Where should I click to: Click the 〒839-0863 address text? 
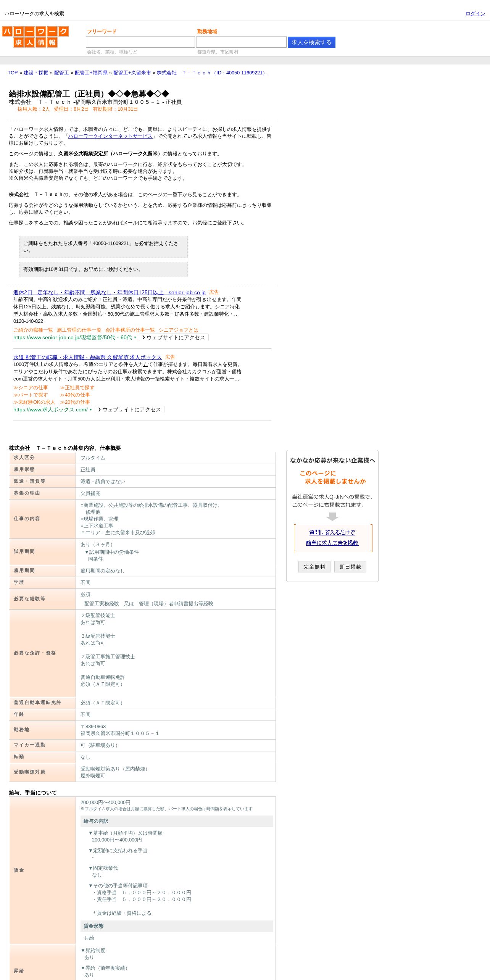point(93,727)
